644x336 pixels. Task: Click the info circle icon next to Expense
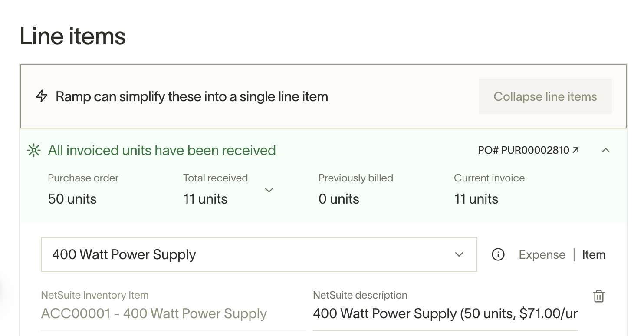498,255
